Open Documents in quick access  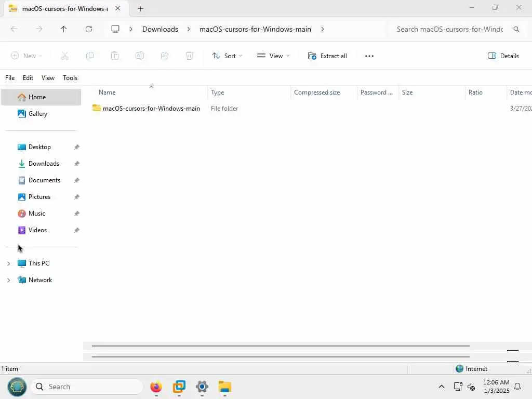click(x=41, y=180)
